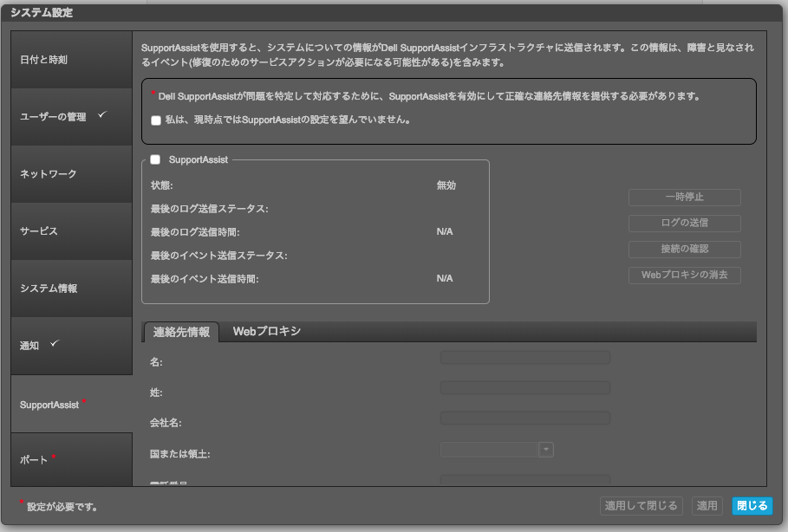Open the ポート settings section
The height and width of the screenshot is (532, 788).
coord(71,460)
